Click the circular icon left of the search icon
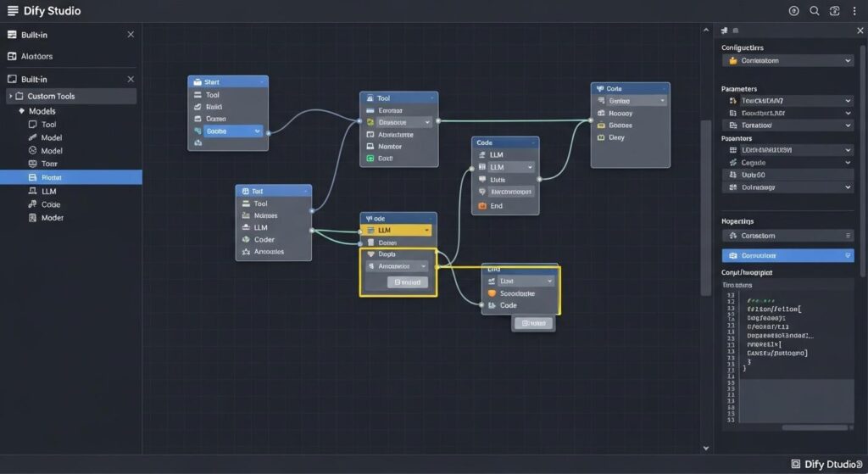Viewport: 868px width, 474px height. click(x=793, y=11)
